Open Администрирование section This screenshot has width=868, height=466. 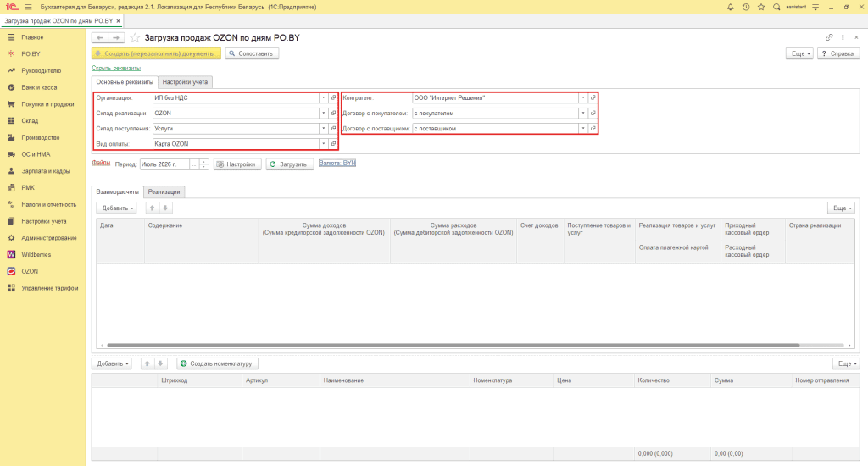pos(48,238)
